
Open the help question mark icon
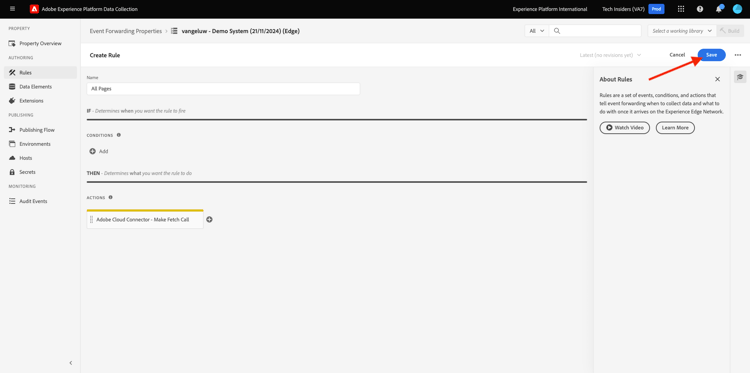click(x=700, y=9)
